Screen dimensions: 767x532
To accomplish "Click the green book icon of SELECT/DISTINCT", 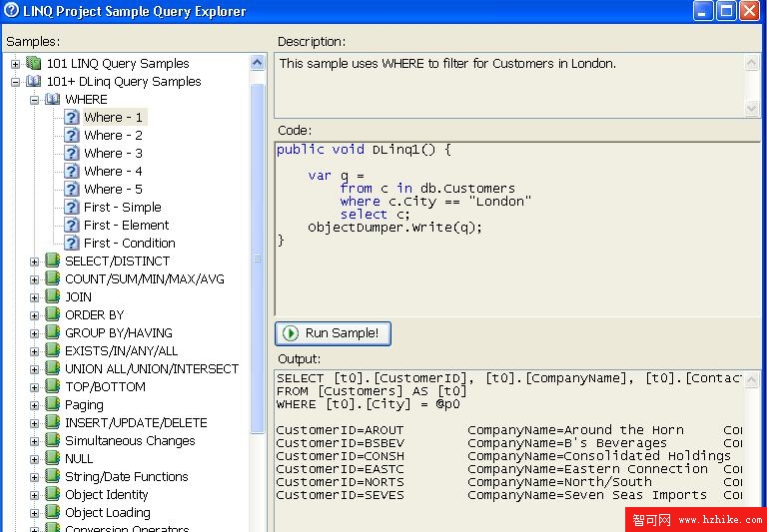I will (x=52, y=261).
